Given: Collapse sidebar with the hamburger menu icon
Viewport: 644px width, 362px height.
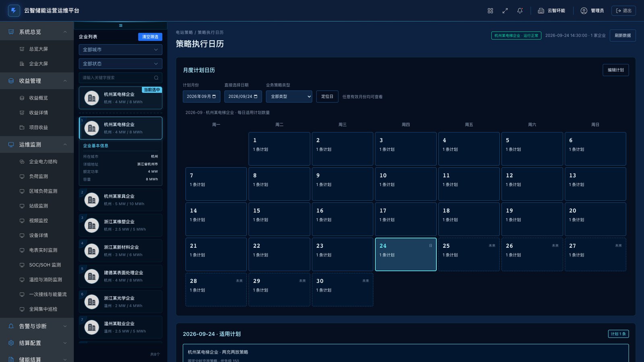Looking at the screenshot, I should tap(121, 25).
